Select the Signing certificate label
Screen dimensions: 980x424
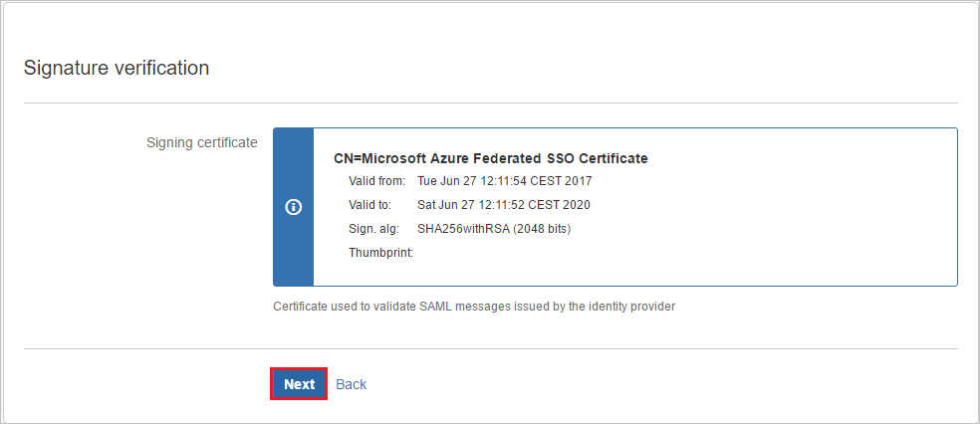tap(201, 142)
